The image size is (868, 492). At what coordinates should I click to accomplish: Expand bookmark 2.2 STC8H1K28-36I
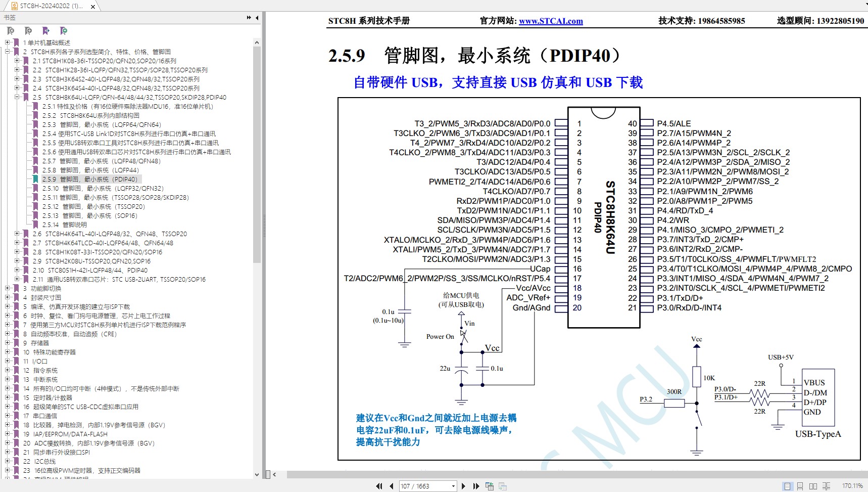[17, 70]
